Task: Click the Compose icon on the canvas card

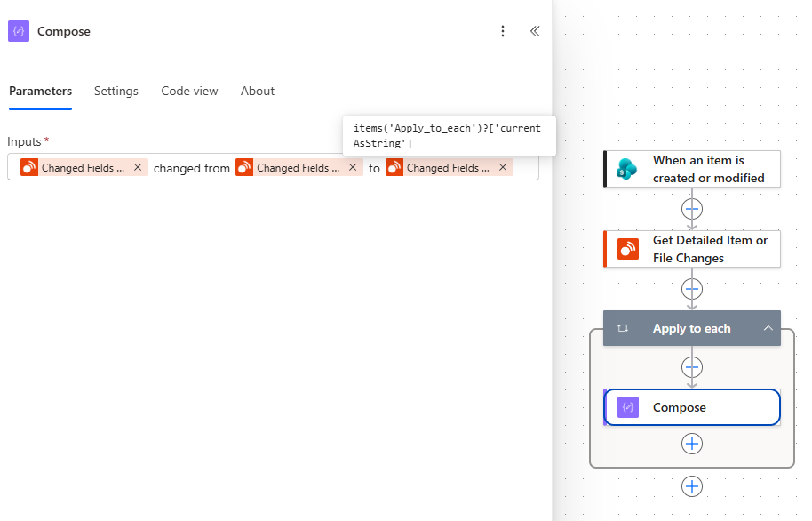Action: click(627, 407)
